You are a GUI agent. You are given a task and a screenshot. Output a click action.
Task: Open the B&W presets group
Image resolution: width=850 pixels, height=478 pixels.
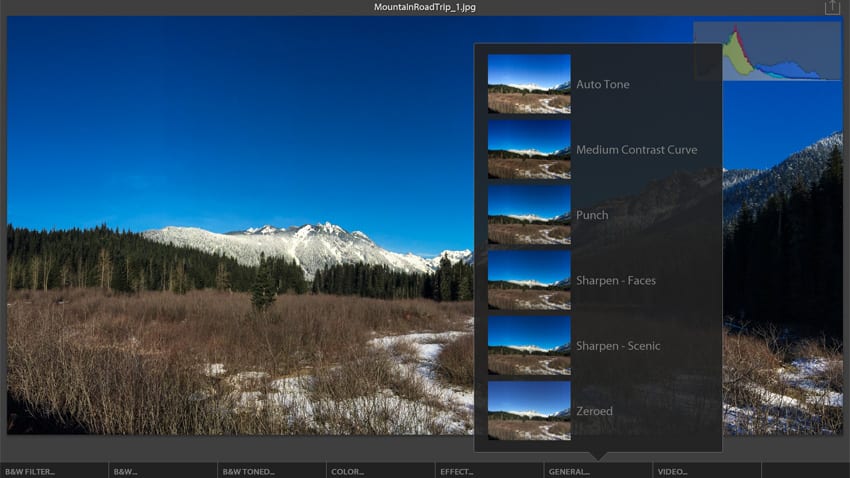coord(163,471)
